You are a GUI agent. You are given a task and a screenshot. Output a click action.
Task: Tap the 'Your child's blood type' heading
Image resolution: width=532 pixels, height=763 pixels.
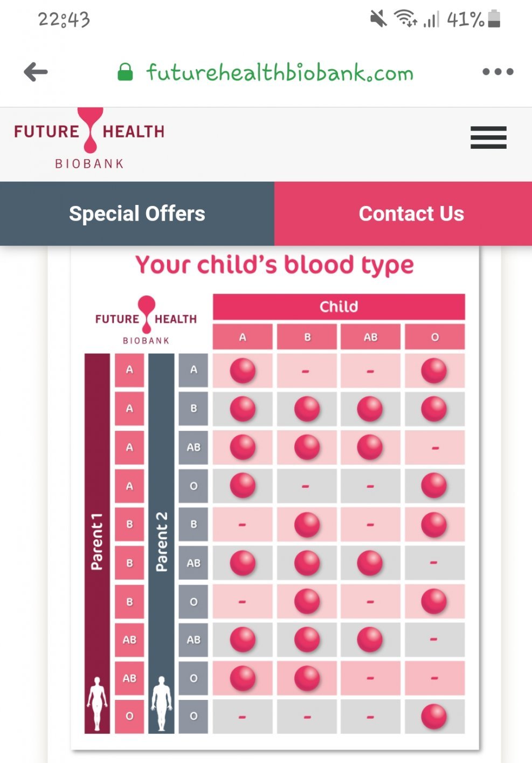click(274, 265)
